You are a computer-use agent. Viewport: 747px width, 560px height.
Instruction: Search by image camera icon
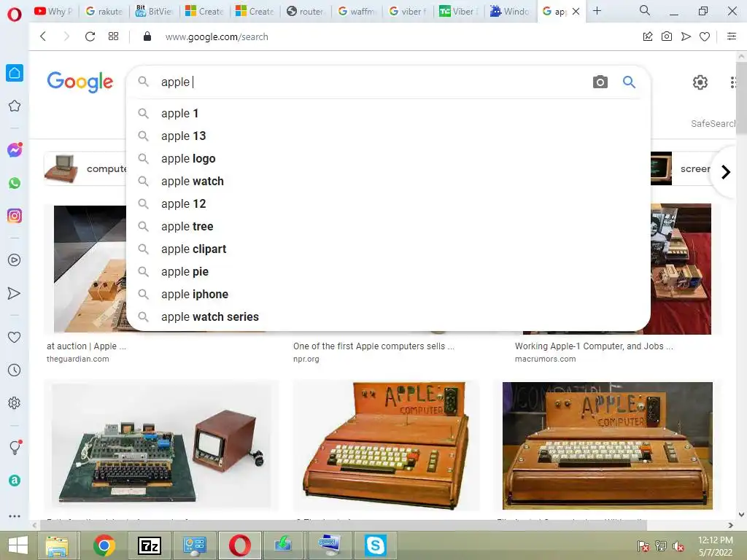click(600, 82)
